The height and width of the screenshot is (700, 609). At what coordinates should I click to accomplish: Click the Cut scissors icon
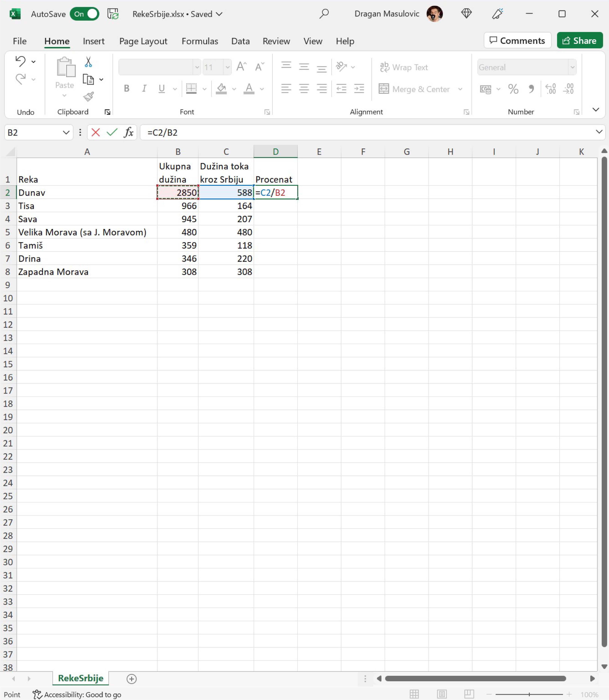pyautogui.click(x=88, y=62)
